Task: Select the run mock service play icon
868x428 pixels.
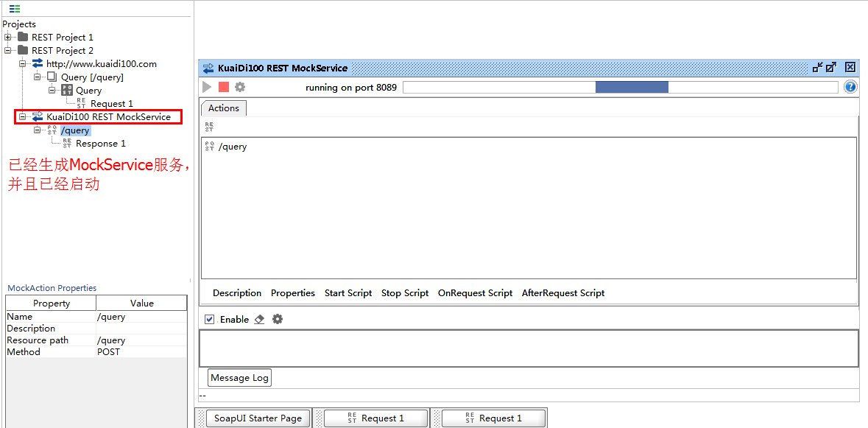Action: coord(207,86)
